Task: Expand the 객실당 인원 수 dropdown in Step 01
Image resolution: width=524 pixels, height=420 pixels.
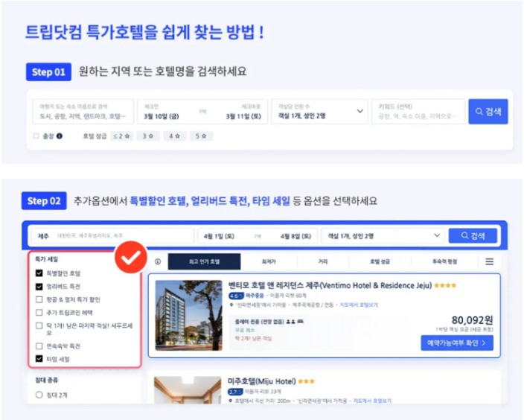Action: (319, 112)
